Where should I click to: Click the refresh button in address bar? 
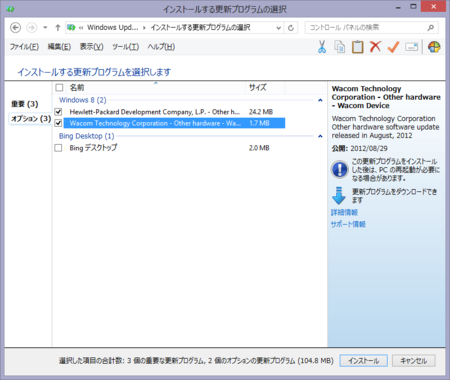(x=291, y=28)
